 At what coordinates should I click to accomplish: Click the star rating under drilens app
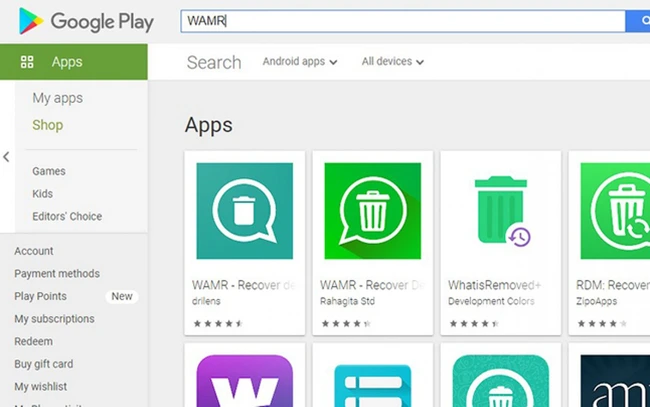click(218, 324)
